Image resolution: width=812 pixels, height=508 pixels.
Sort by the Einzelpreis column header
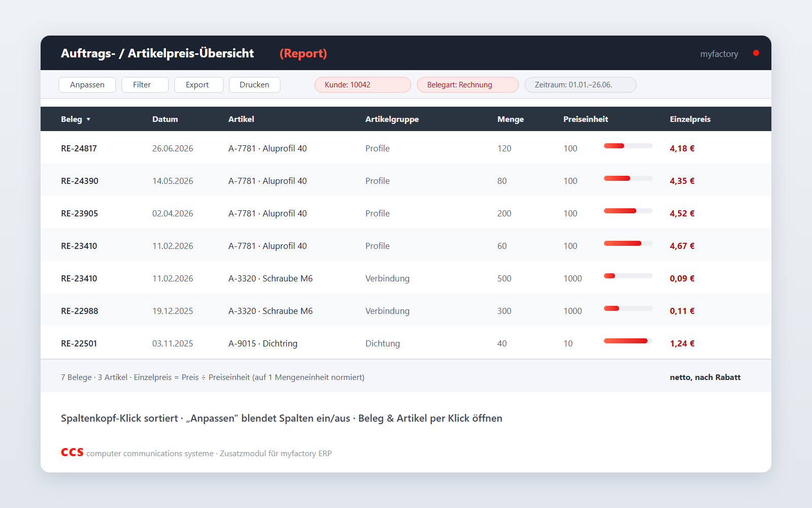(x=690, y=119)
